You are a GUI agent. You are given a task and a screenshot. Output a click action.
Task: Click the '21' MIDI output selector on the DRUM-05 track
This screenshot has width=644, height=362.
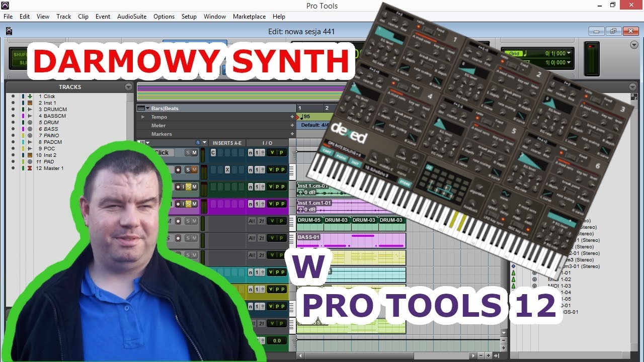pos(262,221)
